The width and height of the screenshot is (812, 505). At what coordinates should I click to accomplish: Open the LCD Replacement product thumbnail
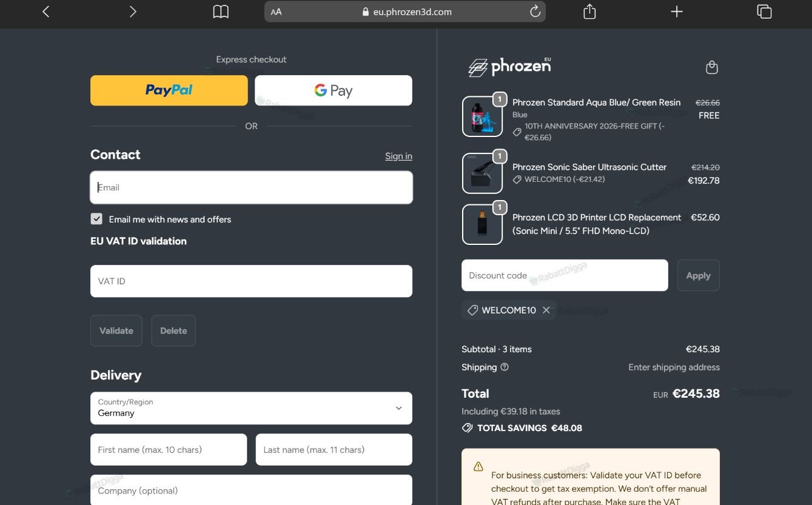tap(482, 224)
